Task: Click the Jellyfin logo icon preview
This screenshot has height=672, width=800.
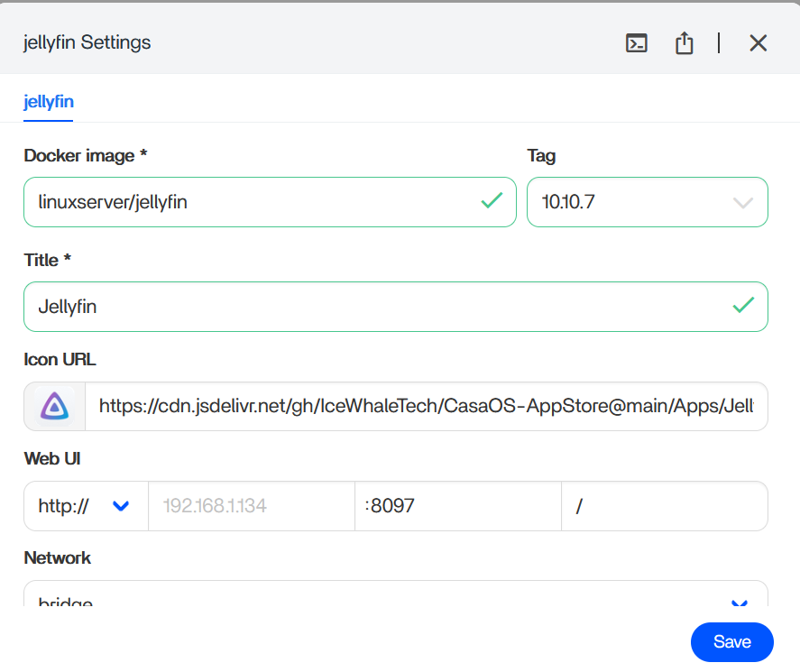Action: pyautogui.click(x=55, y=407)
